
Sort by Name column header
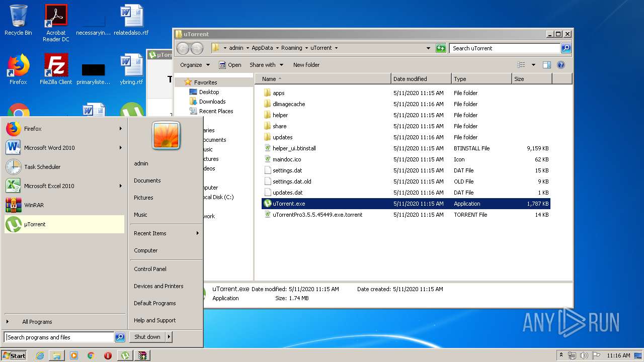click(x=323, y=79)
